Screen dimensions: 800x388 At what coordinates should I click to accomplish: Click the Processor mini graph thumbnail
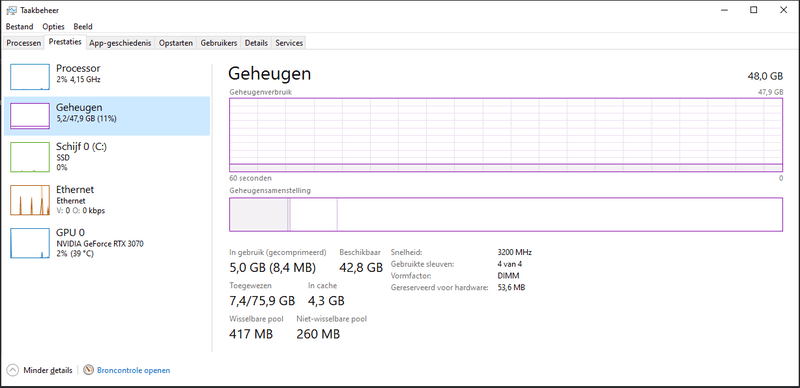[30, 77]
